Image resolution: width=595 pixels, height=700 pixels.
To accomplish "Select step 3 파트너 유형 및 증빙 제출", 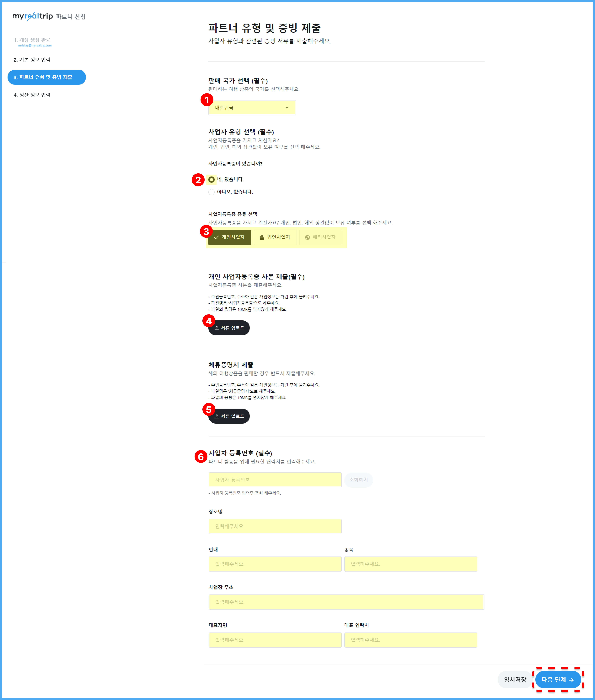I will click(47, 77).
